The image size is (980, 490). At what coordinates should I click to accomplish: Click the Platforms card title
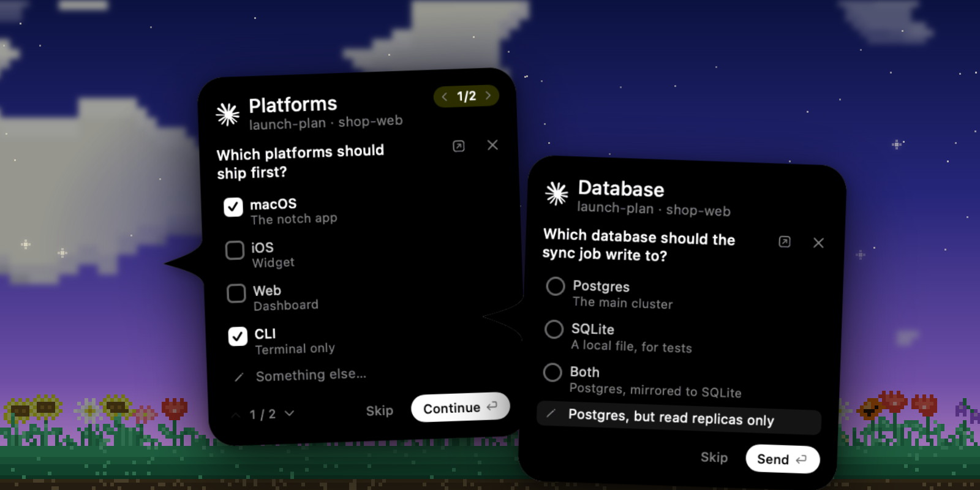(x=293, y=105)
